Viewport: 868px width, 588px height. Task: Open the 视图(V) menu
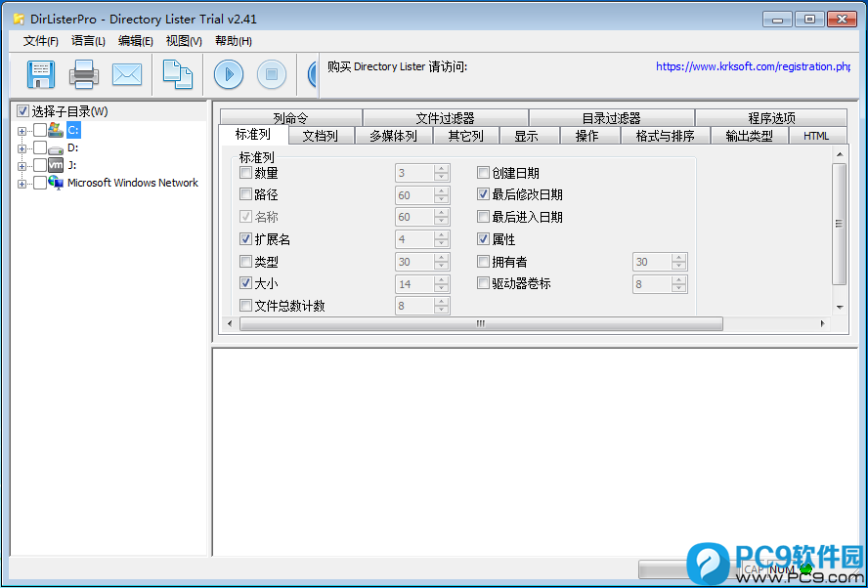tap(184, 41)
